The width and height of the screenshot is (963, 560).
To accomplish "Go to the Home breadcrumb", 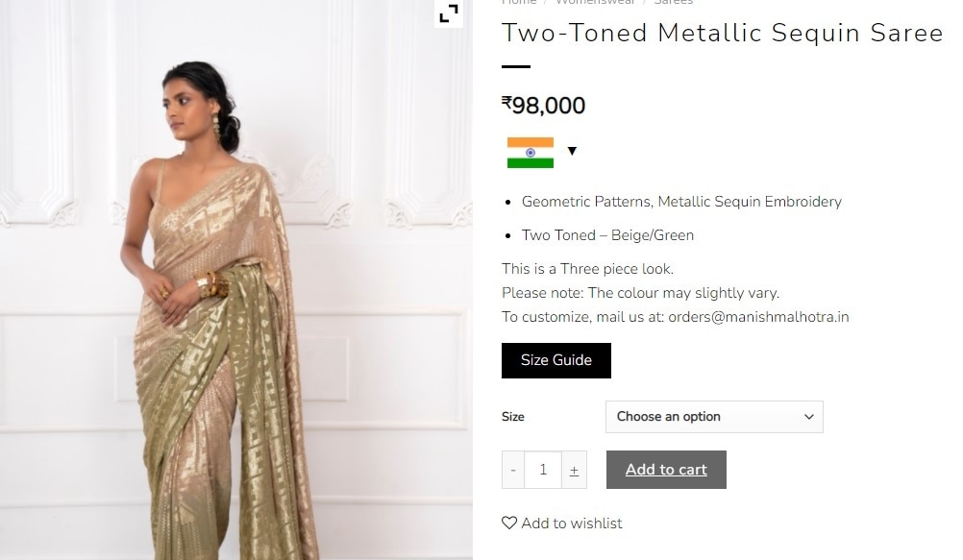I will [519, 3].
